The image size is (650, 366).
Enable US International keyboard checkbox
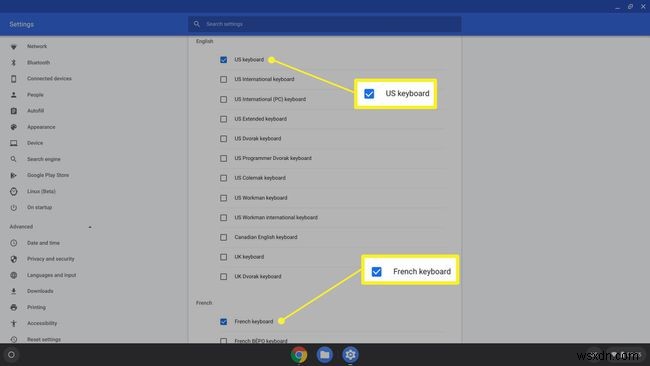(223, 79)
